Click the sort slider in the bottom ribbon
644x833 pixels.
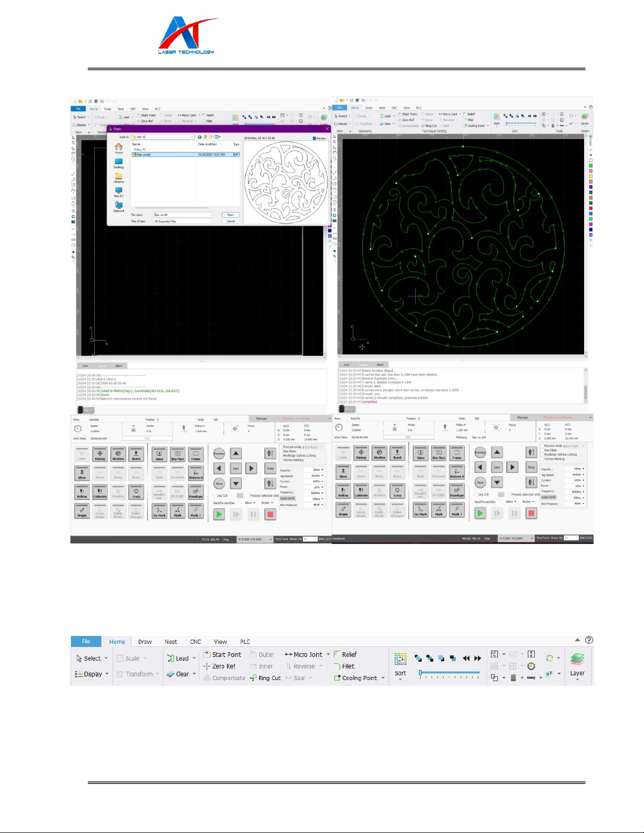449,673
